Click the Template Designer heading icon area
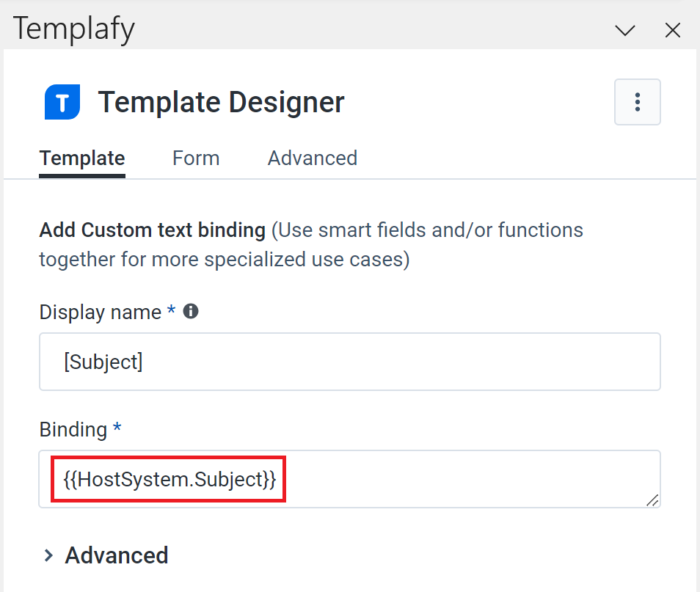The image size is (700, 592). 62,101
